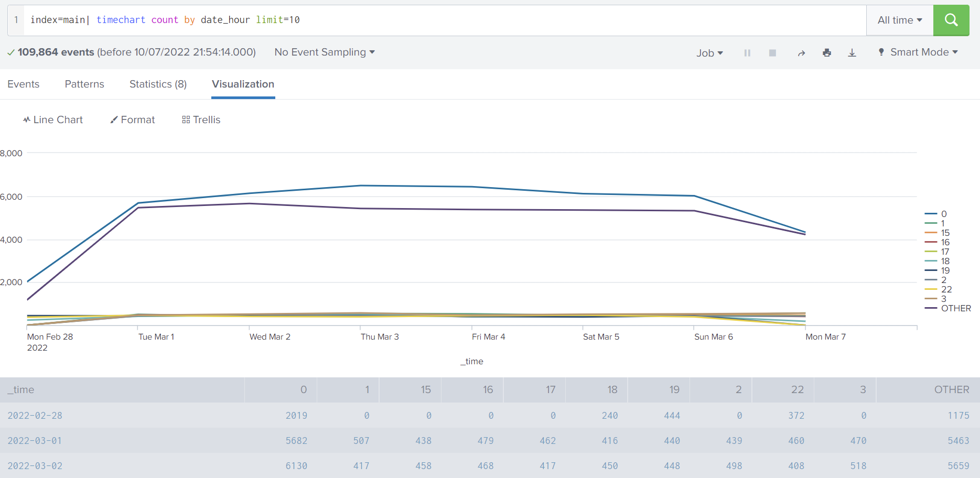Click the 2022-03-01 timestamp in the table
The width and height of the screenshot is (980, 478).
35,440
